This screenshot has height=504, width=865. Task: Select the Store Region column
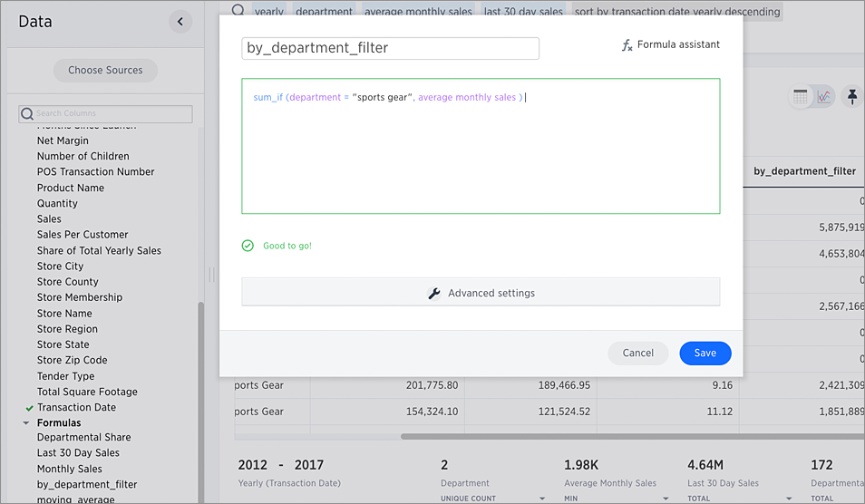[x=67, y=329]
